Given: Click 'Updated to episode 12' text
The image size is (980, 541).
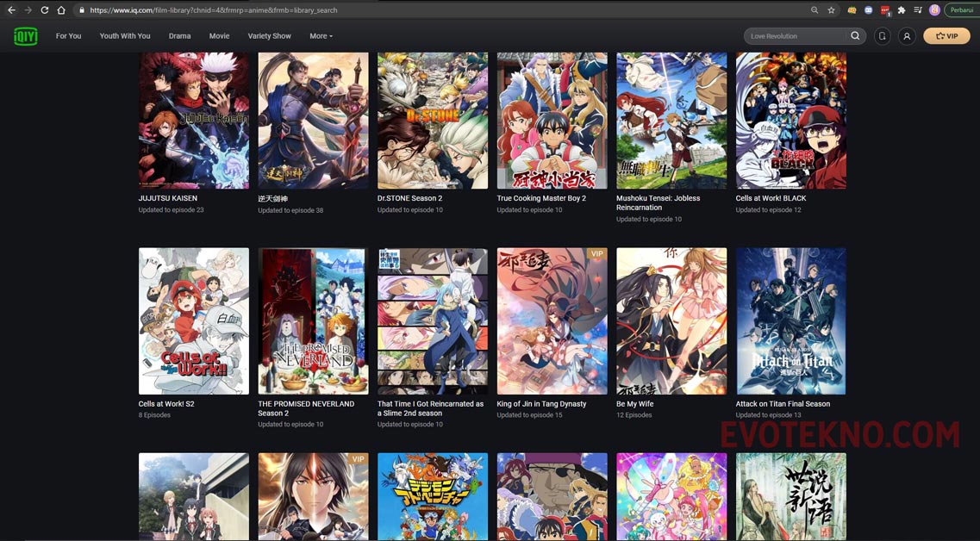Looking at the screenshot, I should pyautogui.click(x=768, y=210).
